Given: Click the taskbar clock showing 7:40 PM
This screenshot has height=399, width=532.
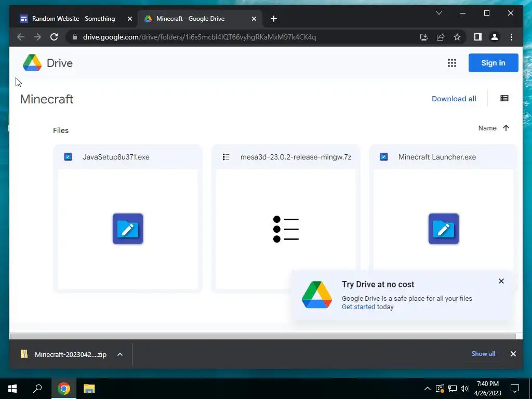Looking at the screenshot, I should click(487, 389).
